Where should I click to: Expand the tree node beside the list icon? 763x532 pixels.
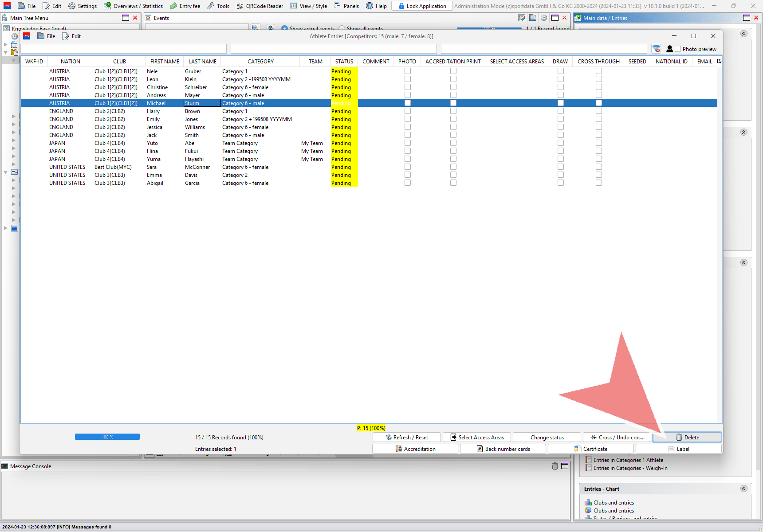5,228
